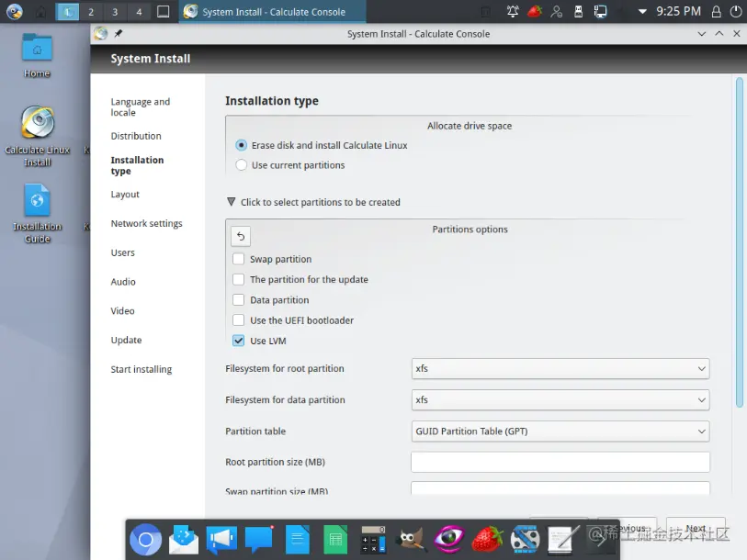Open Filesystem for data partition dropdown
This screenshot has height=560, width=747.
[560, 400]
